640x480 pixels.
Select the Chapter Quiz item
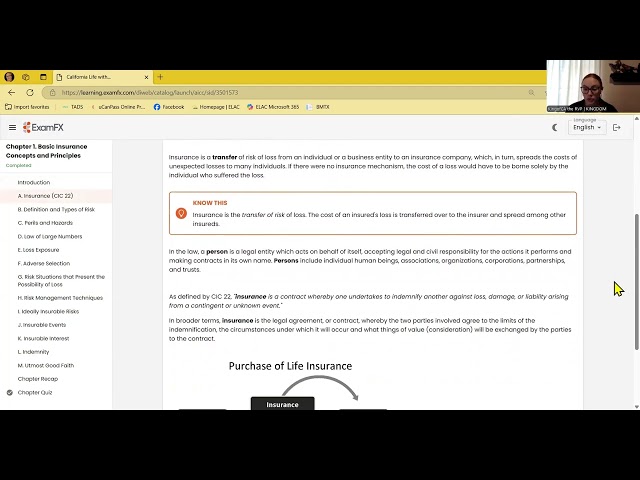(35, 392)
